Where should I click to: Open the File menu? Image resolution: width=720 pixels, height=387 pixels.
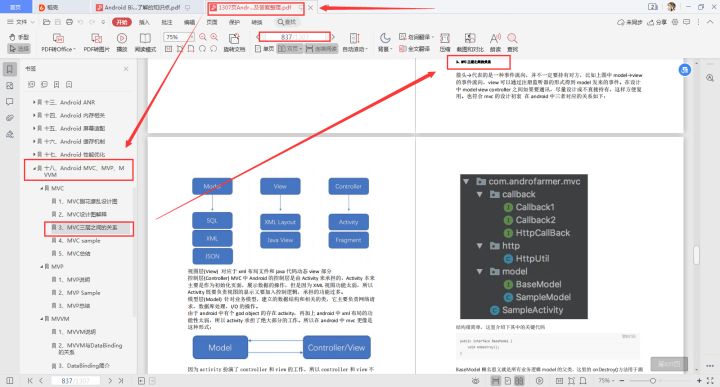pyautogui.click(x=20, y=22)
